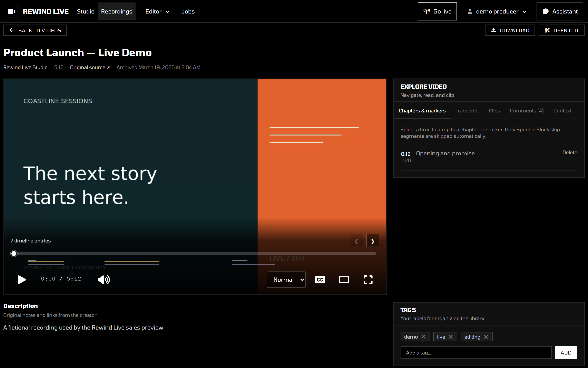
Task: Switch to the Clips tab
Action: click(x=494, y=111)
